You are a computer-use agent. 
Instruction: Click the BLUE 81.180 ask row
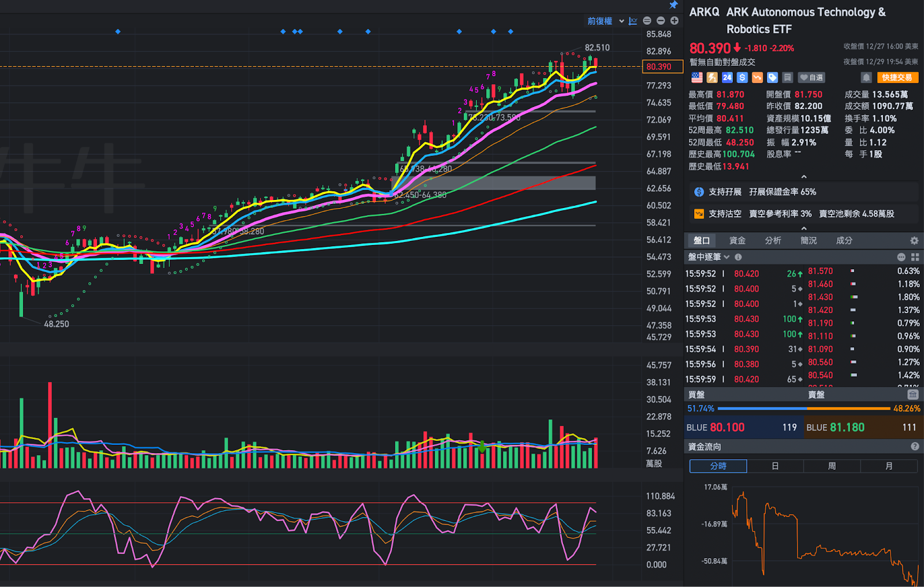[x=863, y=428]
